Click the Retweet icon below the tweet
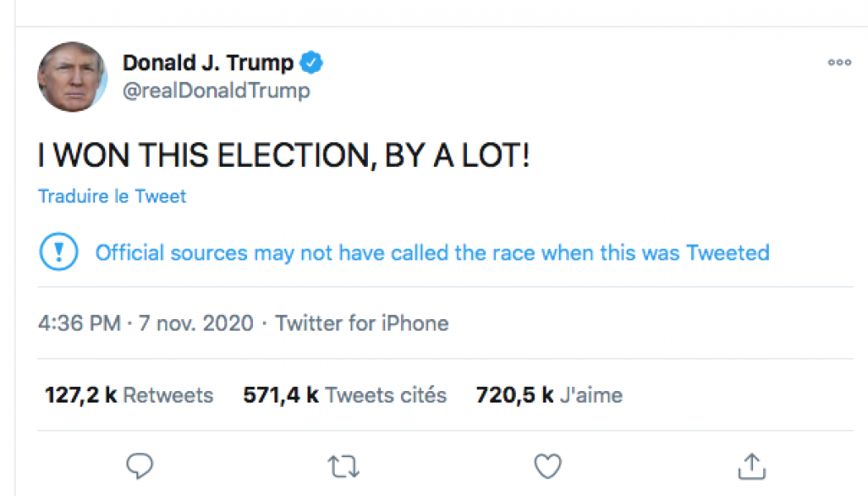The width and height of the screenshot is (868, 496). click(343, 465)
